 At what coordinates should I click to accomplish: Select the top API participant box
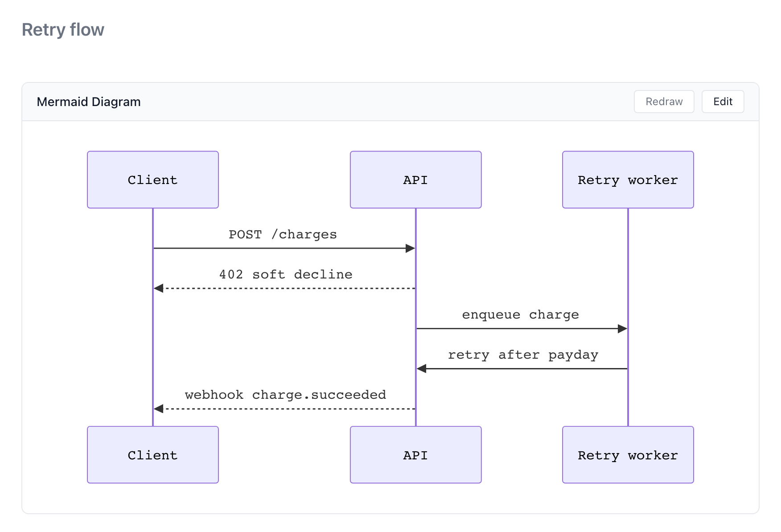415,180
